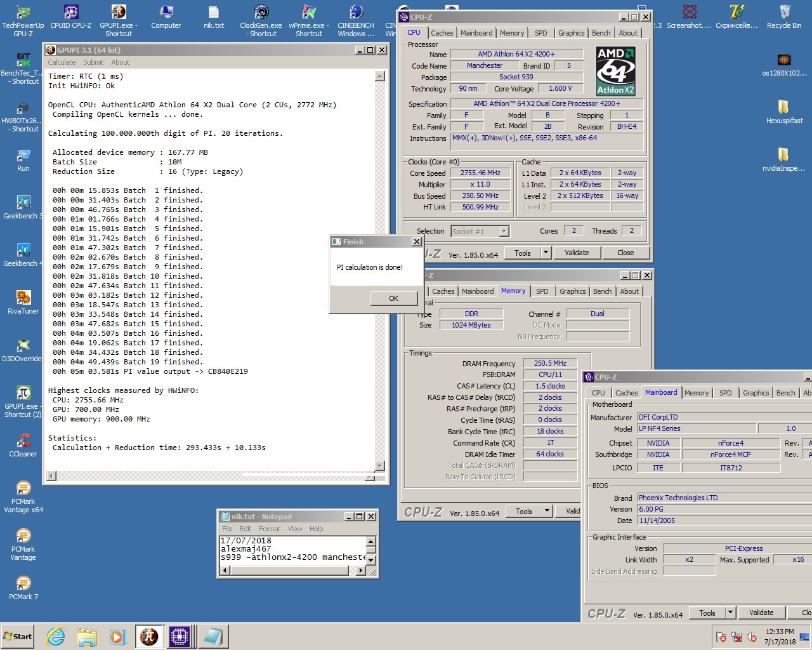The width and height of the screenshot is (812, 650).
Task: Open Mainboard tab in top CPU-Z
Action: coord(476,33)
